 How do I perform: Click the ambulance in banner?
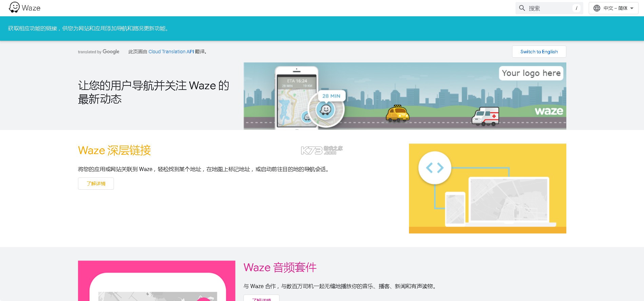(486, 116)
